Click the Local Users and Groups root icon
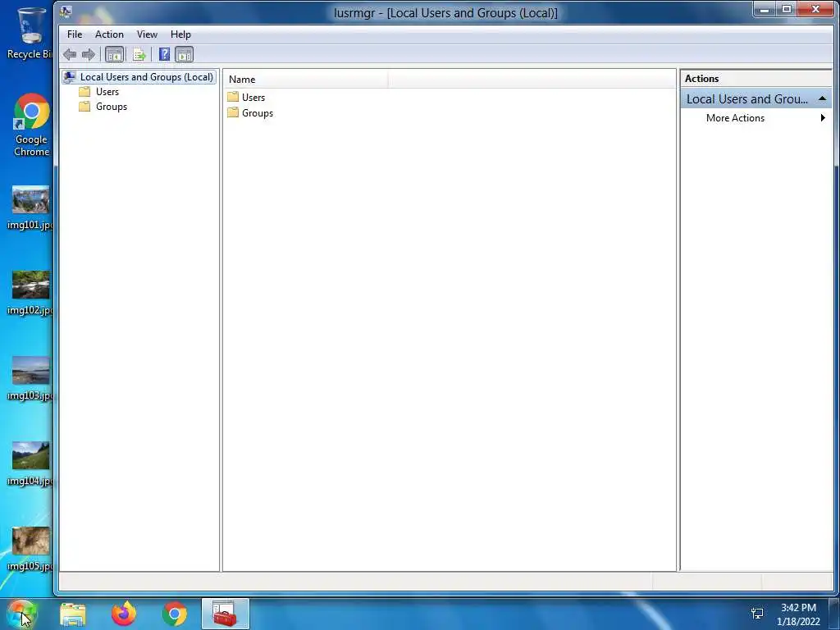 tap(70, 77)
